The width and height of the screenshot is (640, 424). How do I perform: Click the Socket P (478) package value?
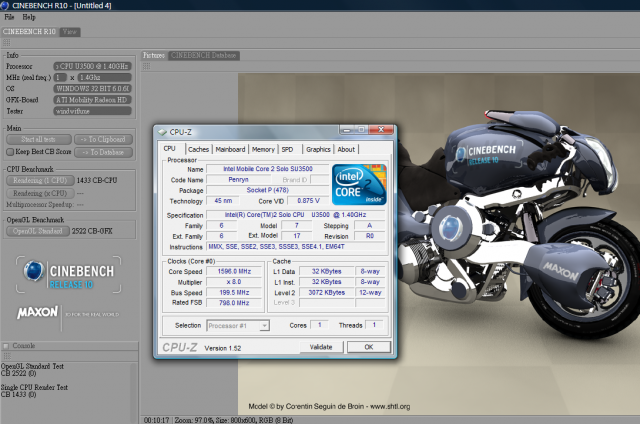(268, 190)
